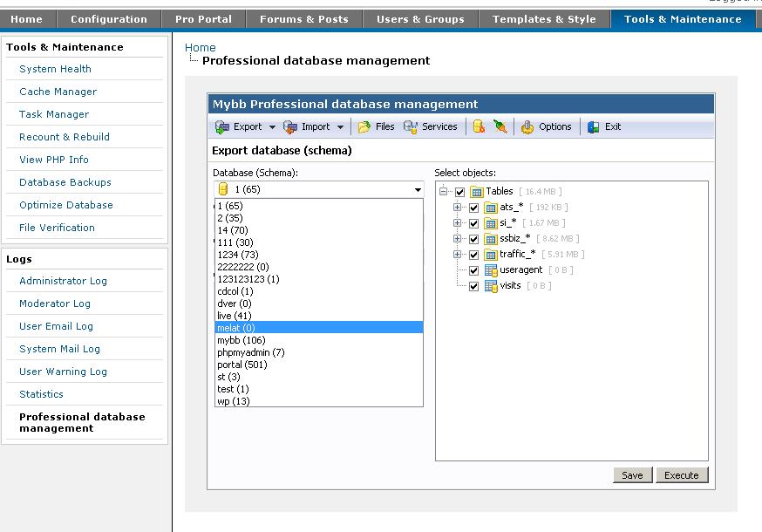Open the Templates & Style tab
Screen dimensions: 762x532
(x=544, y=19)
